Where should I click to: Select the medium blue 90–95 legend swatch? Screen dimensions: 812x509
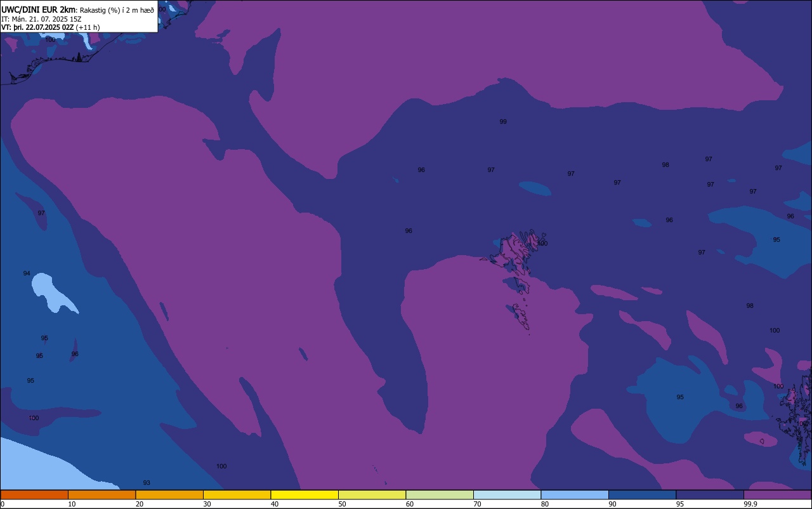click(642, 494)
